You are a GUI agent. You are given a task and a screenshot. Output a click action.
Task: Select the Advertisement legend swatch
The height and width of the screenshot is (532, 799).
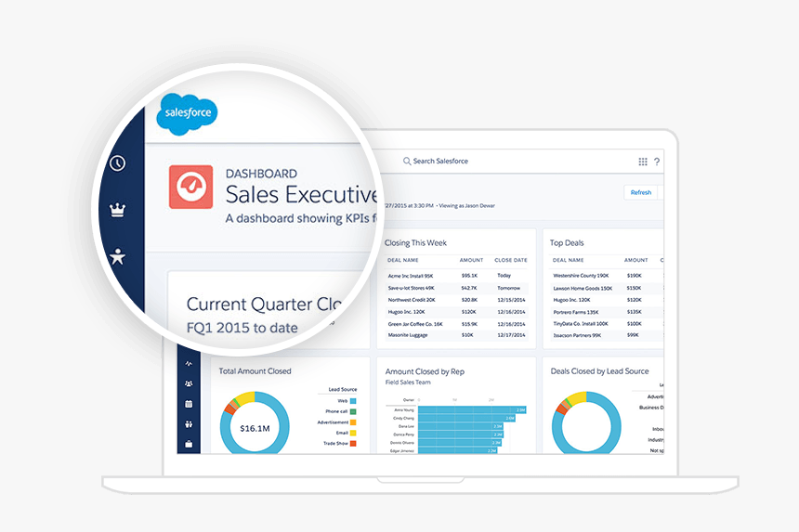pyautogui.click(x=353, y=422)
